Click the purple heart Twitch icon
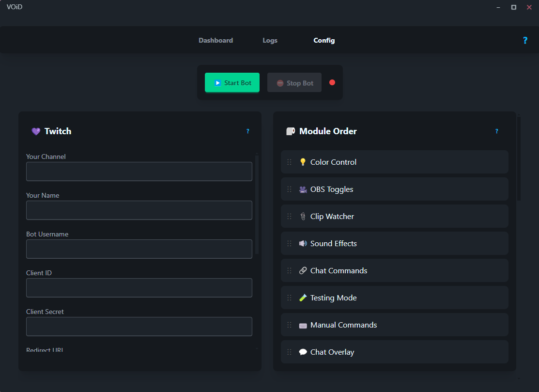 point(36,131)
